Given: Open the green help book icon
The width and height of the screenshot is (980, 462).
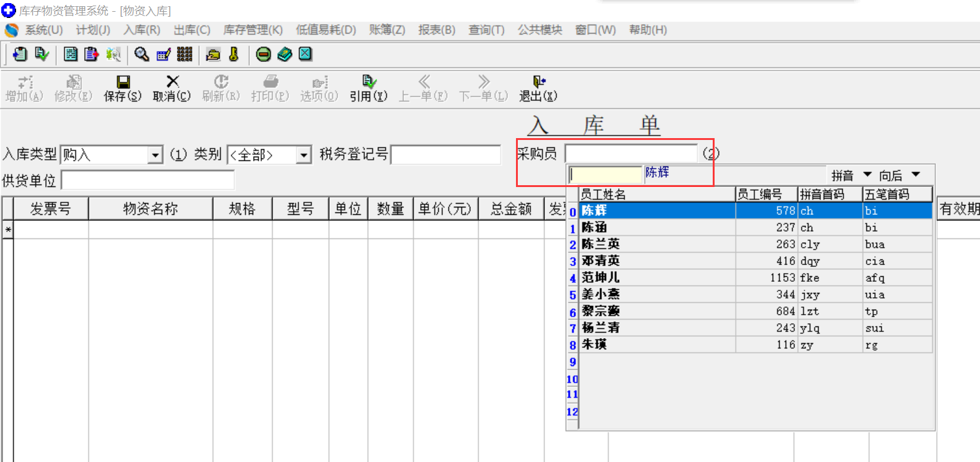Looking at the screenshot, I should (285, 54).
